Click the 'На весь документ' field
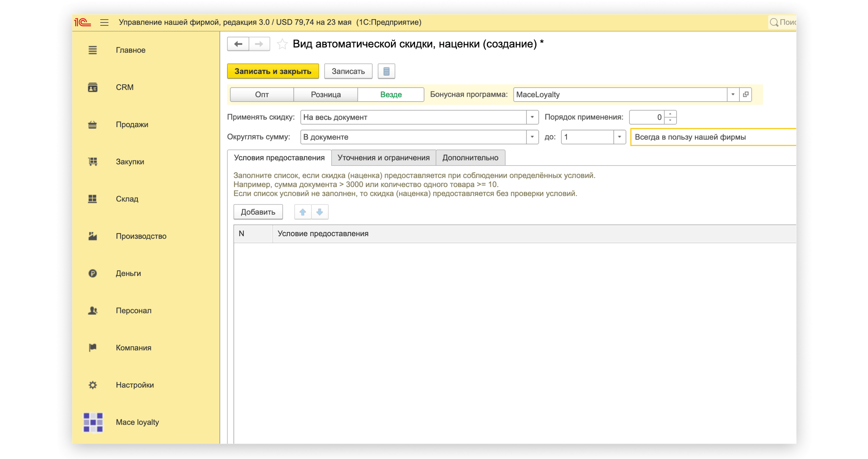This screenshot has width=868, height=459. pos(413,117)
